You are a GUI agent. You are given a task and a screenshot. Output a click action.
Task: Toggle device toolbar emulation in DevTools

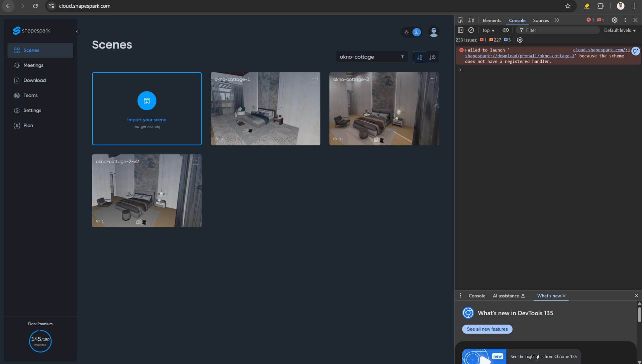tap(471, 20)
